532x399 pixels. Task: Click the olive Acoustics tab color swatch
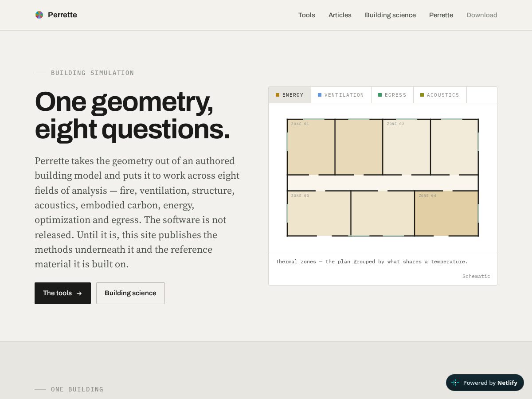pos(422,95)
